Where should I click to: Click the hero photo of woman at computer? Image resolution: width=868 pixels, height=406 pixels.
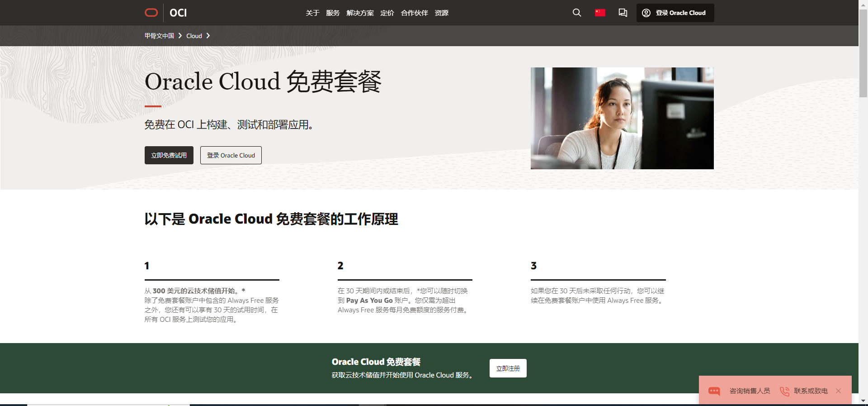click(622, 118)
